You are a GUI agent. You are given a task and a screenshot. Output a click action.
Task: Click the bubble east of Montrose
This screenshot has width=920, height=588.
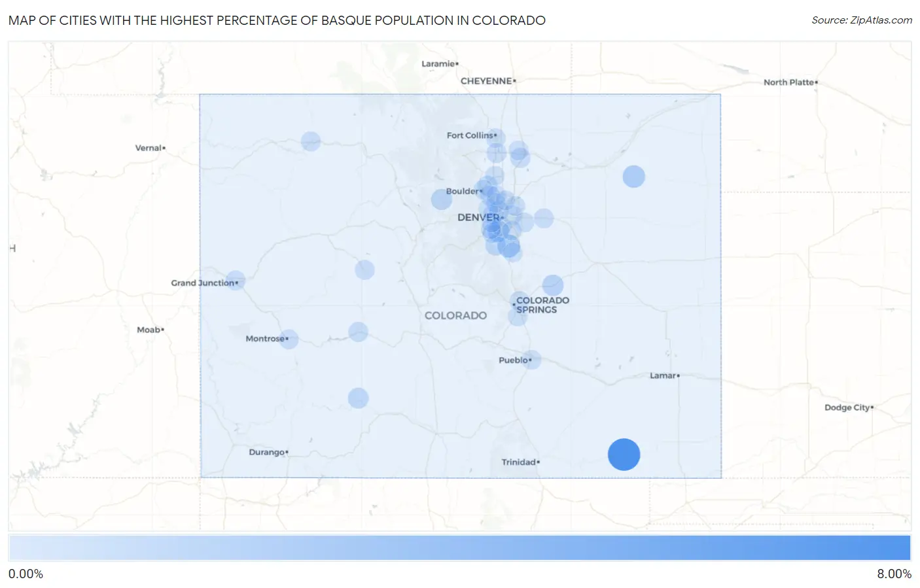pyautogui.click(x=358, y=332)
